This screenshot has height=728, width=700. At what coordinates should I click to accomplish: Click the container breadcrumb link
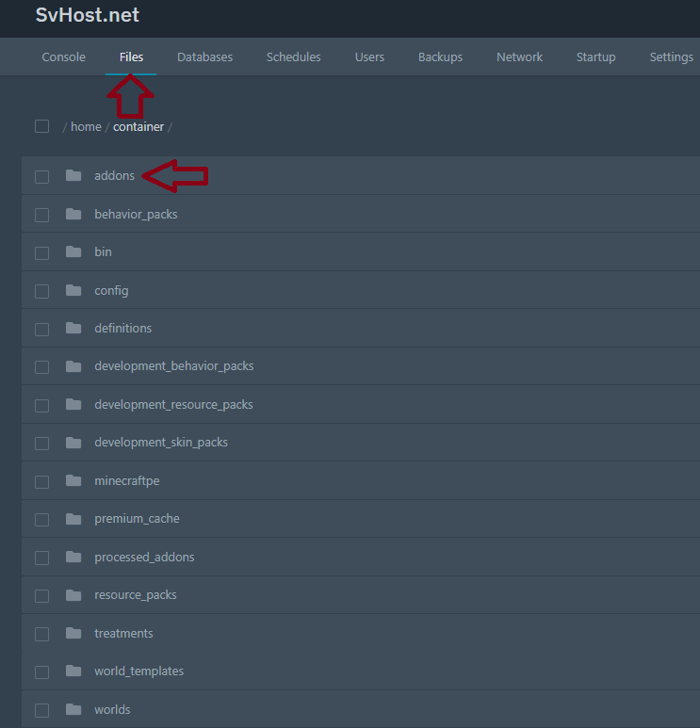click(138, 127)
